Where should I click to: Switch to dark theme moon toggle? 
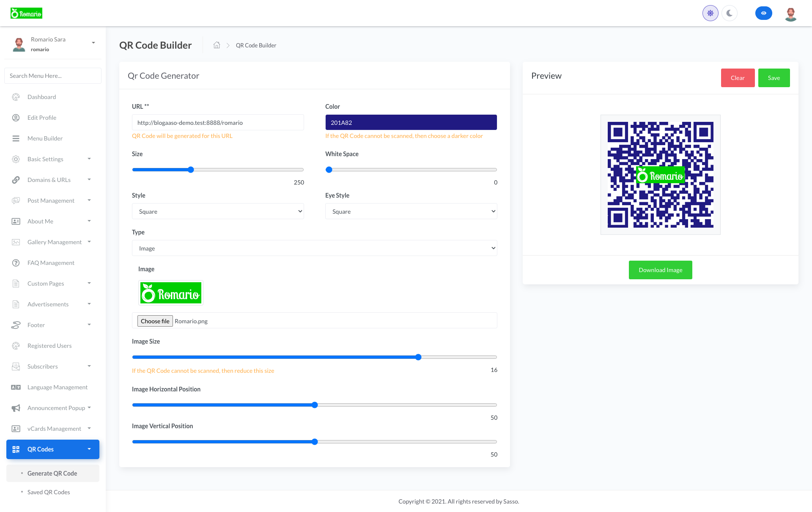click(730, 13)
